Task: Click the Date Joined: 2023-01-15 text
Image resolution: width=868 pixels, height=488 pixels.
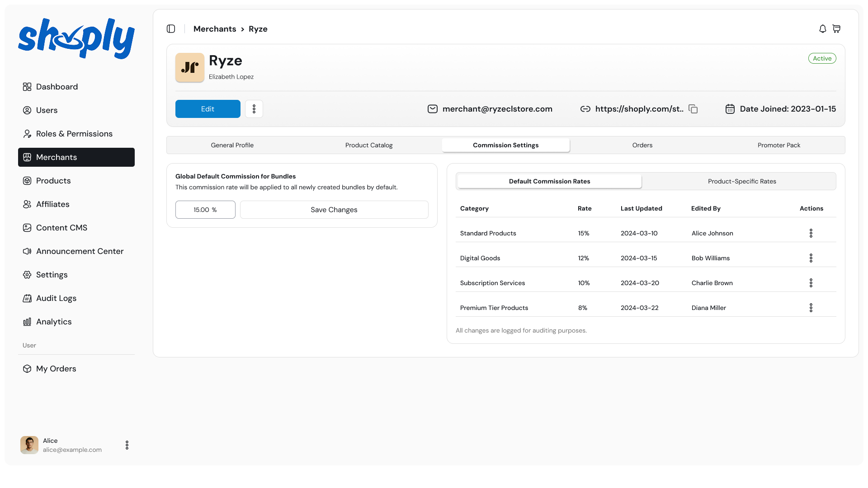Action: pos(788,109)
